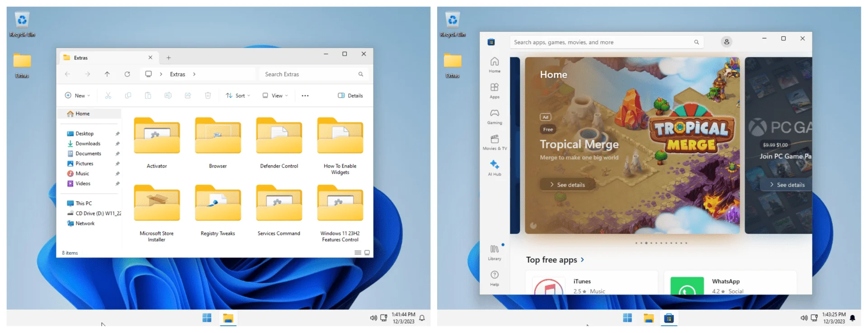Click the Search Extras field
The height and width of the screenshot is (333, 868).
(314, 74)
